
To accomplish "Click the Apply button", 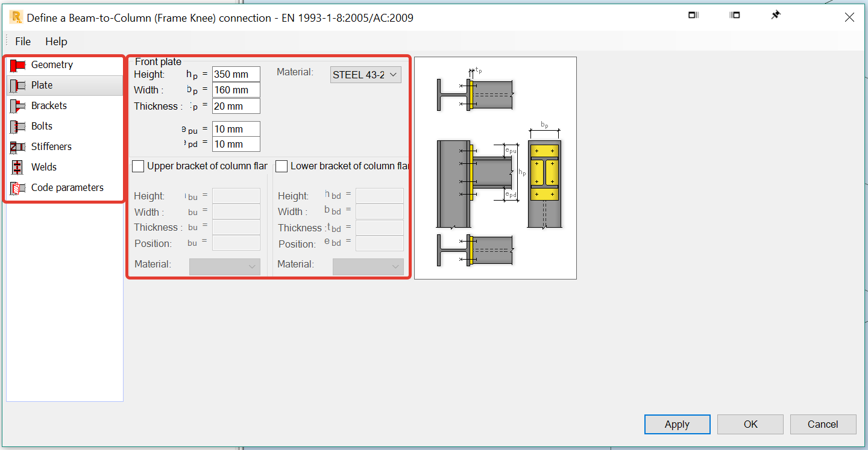I will 677,424.
